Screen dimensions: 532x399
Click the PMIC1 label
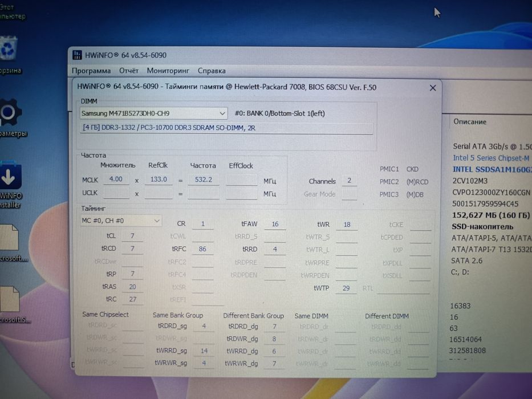(x=389, y=169)
